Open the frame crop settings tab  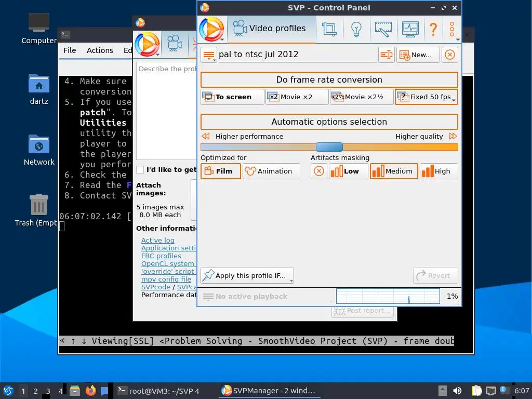329,29
